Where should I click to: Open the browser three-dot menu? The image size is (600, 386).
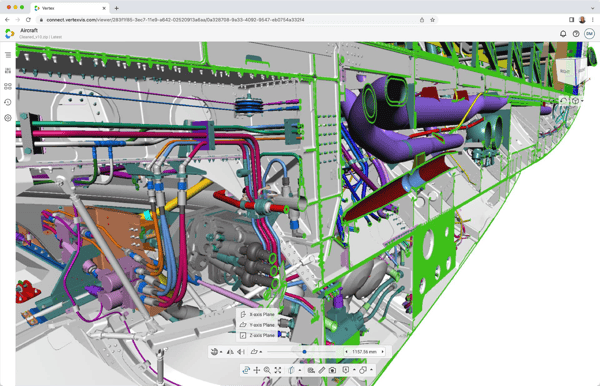593,20
